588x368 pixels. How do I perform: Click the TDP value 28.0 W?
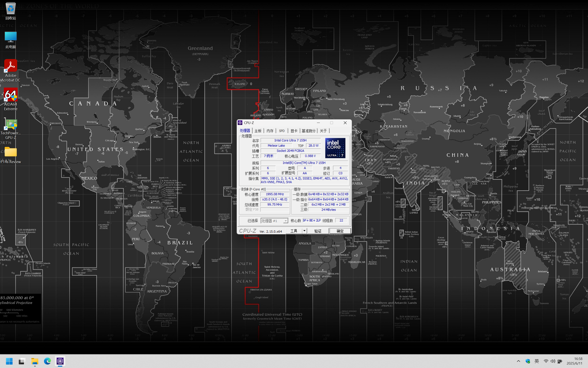point(314,145)
